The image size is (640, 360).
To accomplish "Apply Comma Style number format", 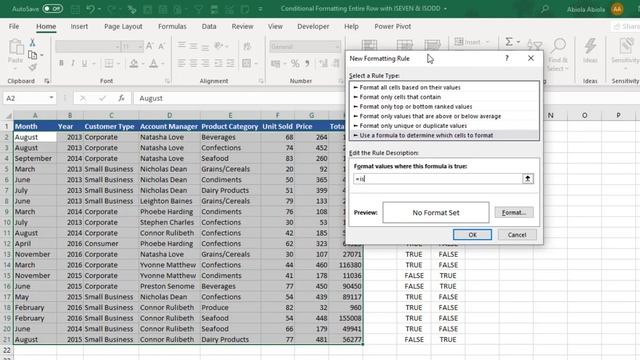I will (x=307, y=63).
